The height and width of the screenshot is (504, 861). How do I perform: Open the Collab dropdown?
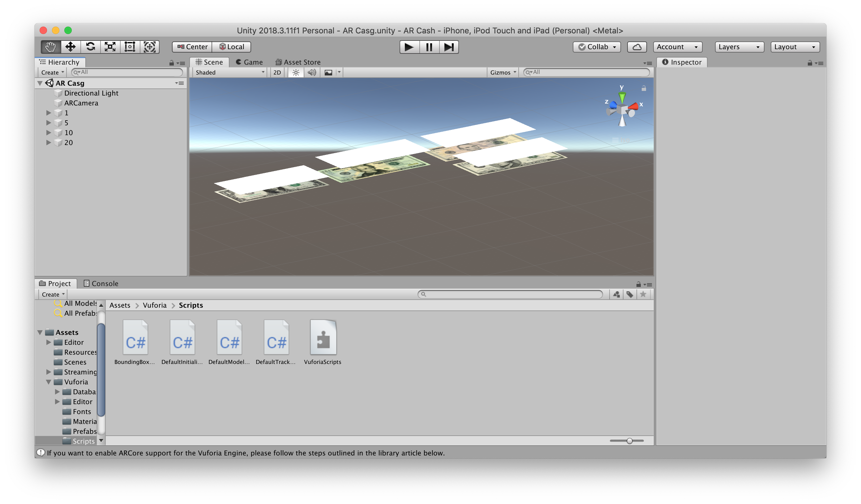[597, 47]
